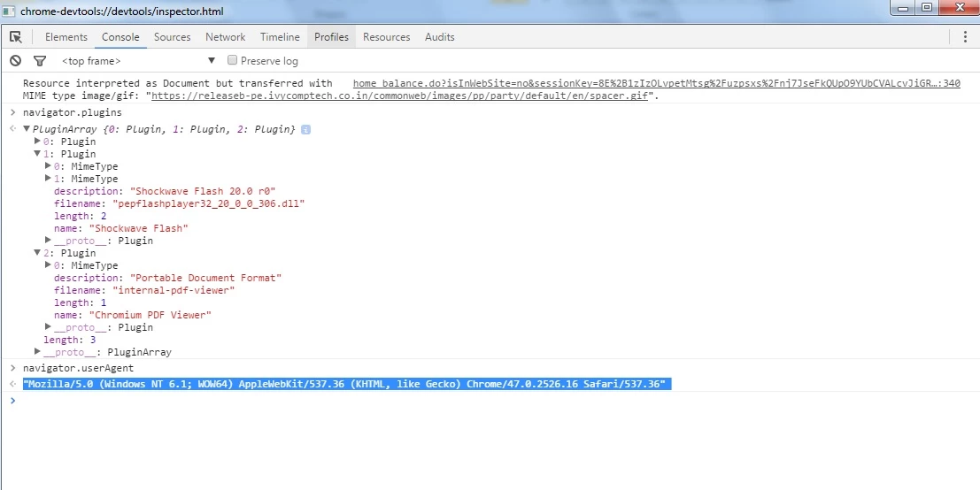Expand 0: MimeType under Chromium PDF Viewer
The width and height of the screenshot is (980, 490).
coord(48,265)
